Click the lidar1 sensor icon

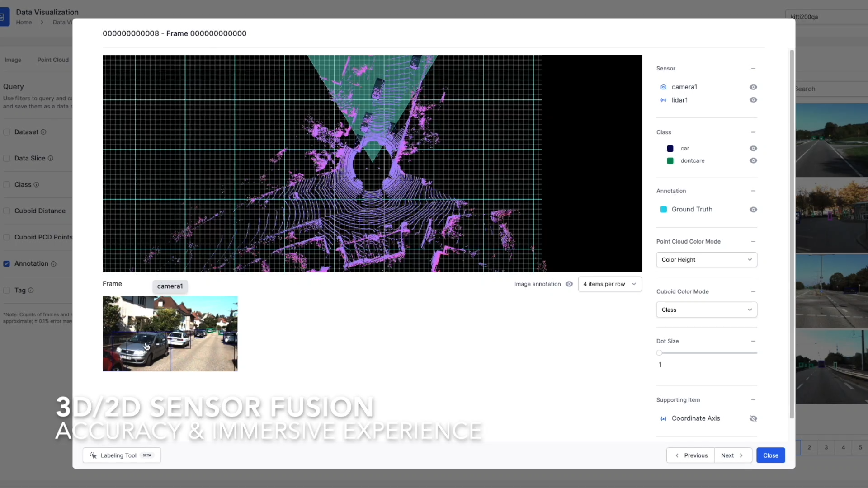click(664, 100)
